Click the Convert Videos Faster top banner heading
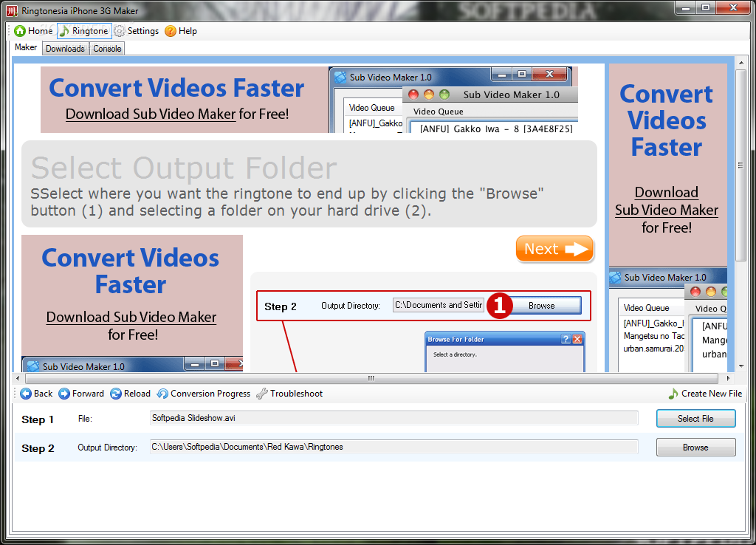The height and width of the screenshot is (545, 756). pyautogui.click(x=176, y=88)
